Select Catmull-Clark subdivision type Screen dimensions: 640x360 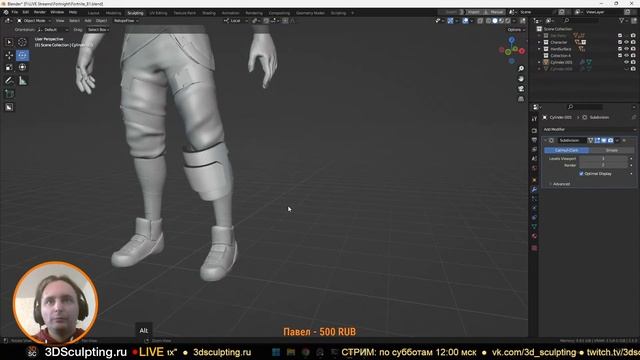567,150
